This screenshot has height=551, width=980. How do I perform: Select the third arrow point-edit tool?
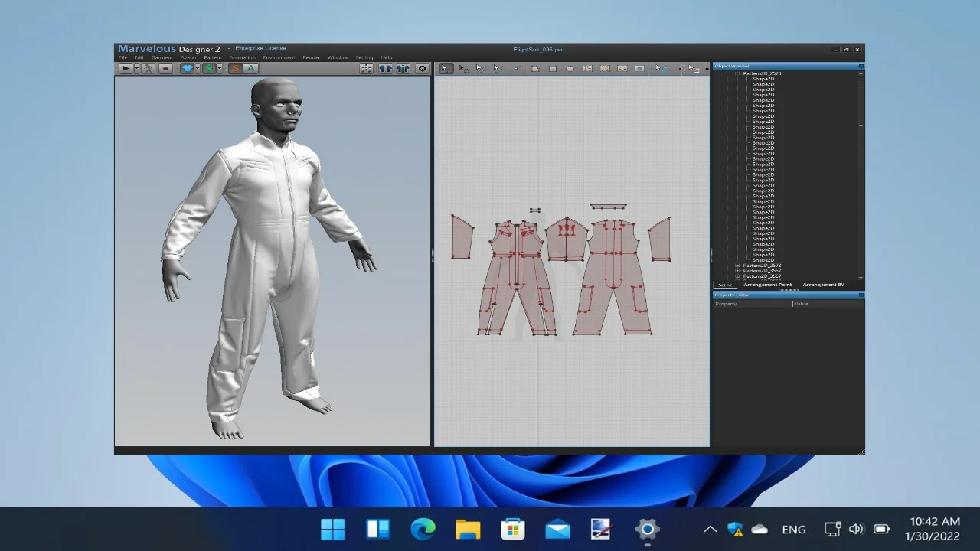480,68
